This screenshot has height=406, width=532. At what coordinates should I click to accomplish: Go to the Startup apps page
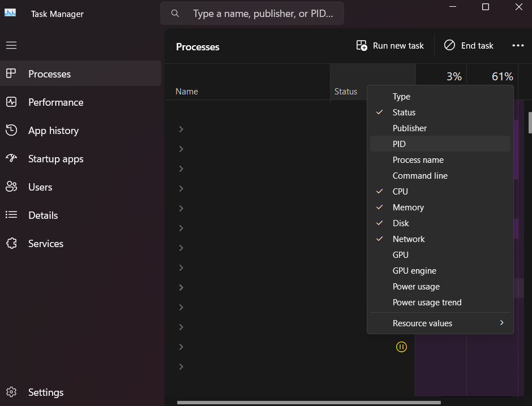tap(81, 158)
